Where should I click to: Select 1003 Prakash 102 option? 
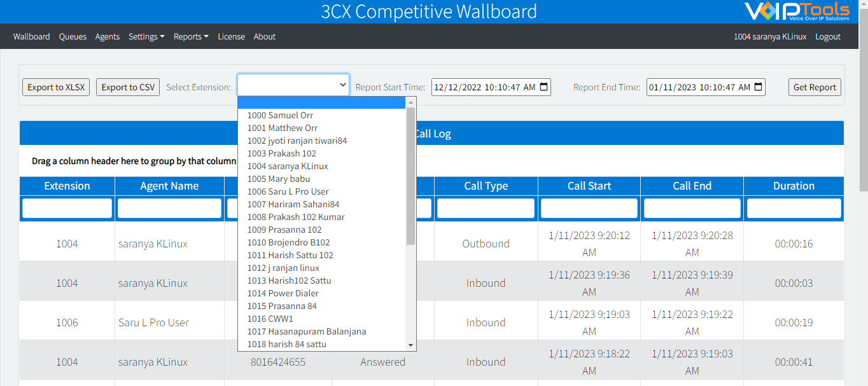click(x=322, y=153)
